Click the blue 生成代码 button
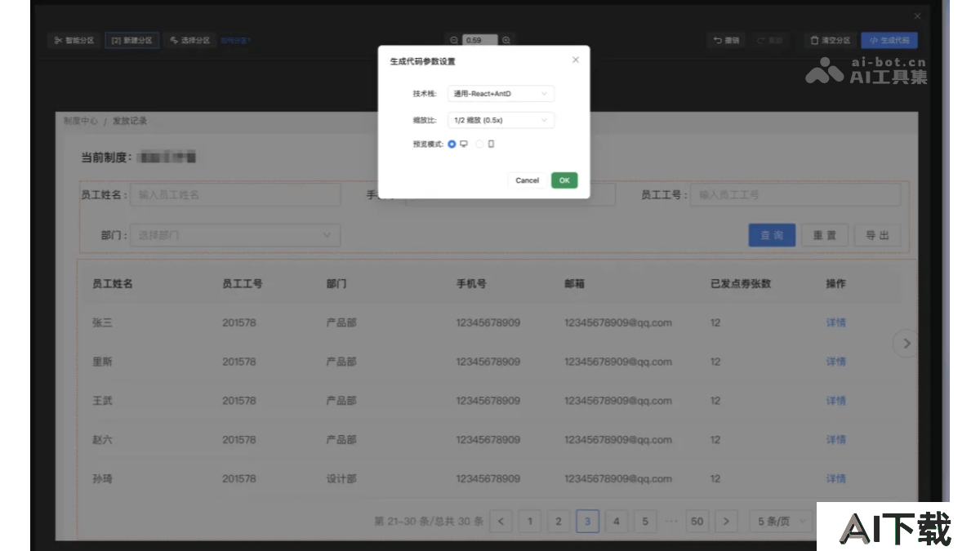The height and width of the screenshot is (551, 980). [x=889, y=40]
